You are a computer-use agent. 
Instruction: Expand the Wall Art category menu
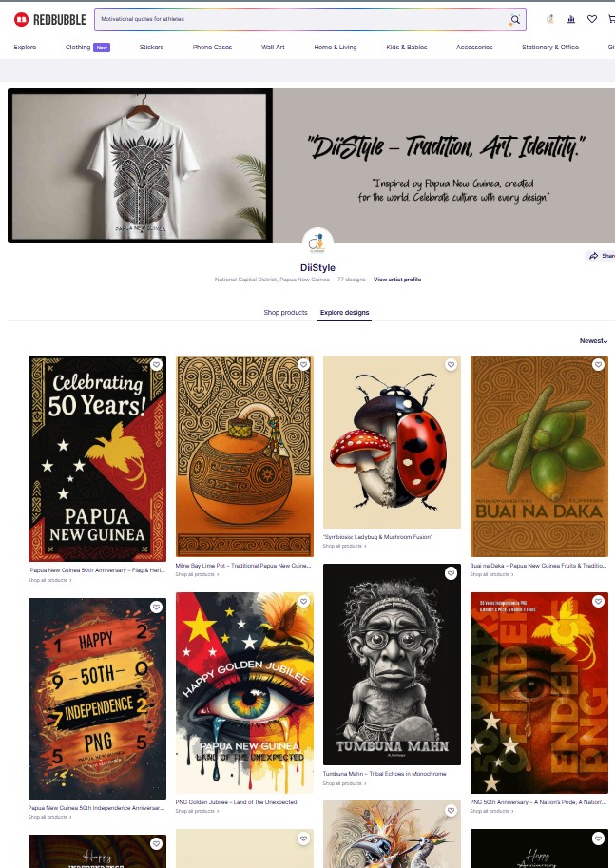[x=273, y=47]
